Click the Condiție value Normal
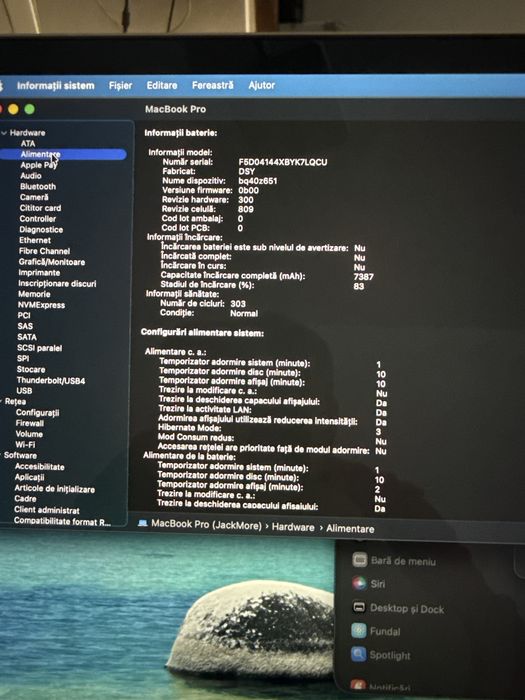525x700 pixels. [x=244, y=313]
